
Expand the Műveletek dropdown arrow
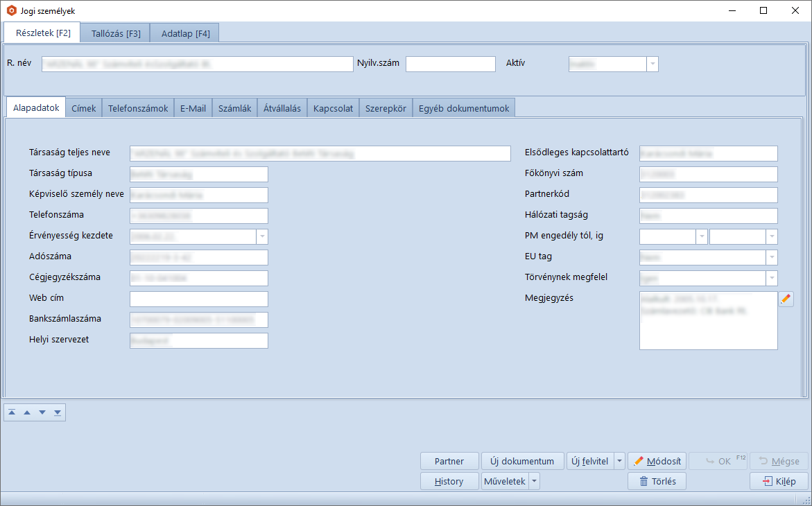click(534, 481)
